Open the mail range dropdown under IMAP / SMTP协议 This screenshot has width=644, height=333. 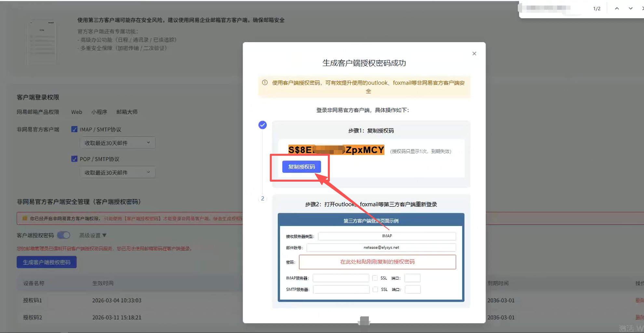tap(117, 143)
